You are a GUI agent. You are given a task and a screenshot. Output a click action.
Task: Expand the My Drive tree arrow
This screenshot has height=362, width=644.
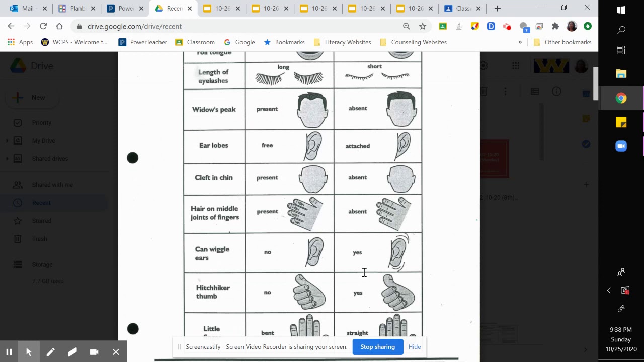[x=7, y=141]
